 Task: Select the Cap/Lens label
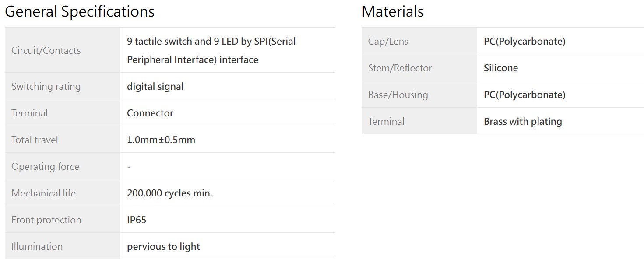point(388,41)
